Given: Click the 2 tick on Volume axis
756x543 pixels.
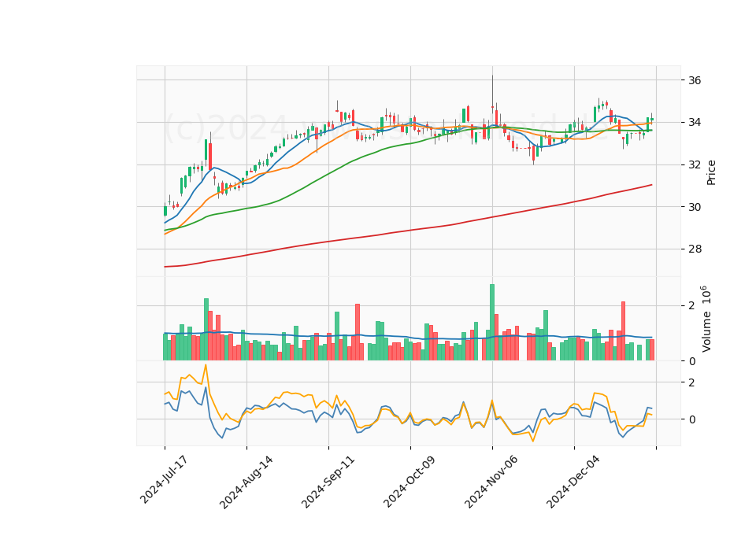Looking at the screenshot, I should click(x=691, y=306).
